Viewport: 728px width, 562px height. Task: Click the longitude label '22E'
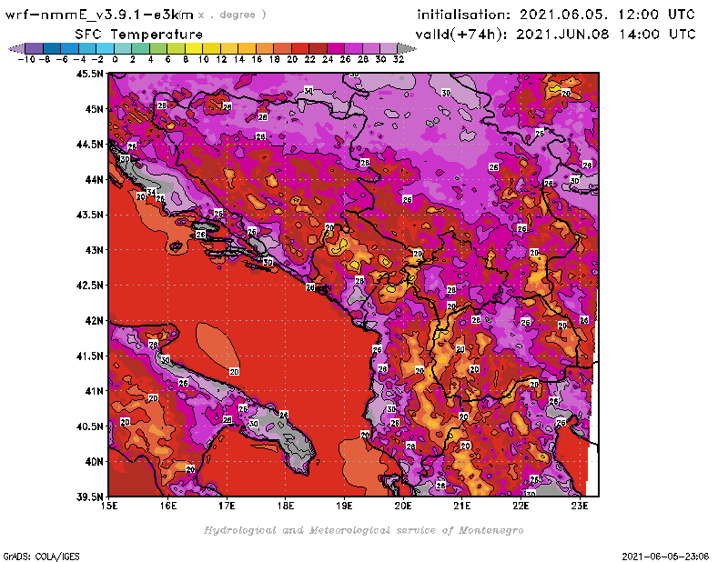pyautogui.click(x=521, y=506)
